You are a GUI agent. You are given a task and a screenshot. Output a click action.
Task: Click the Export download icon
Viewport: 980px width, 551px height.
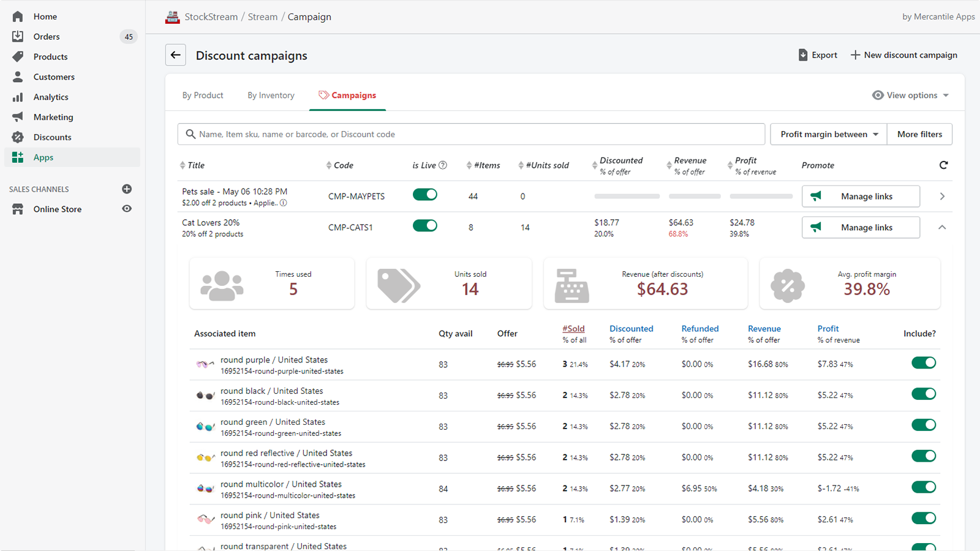click(x=803, y=55)
